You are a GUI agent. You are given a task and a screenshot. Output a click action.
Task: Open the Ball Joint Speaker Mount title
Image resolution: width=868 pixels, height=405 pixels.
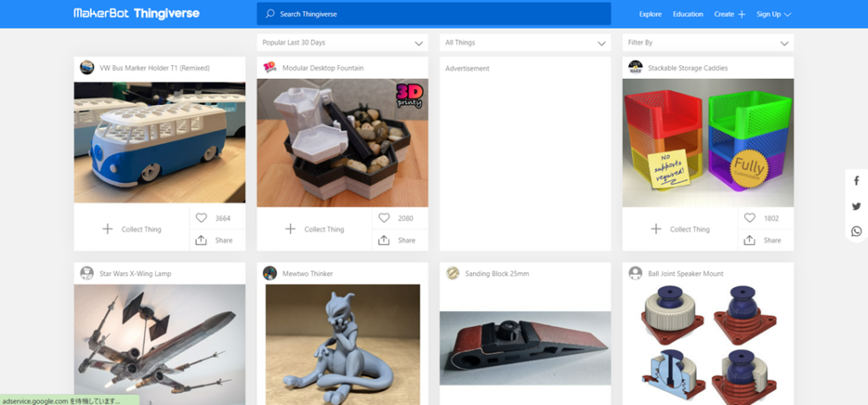pyautogui.click(x=685, y=274)
